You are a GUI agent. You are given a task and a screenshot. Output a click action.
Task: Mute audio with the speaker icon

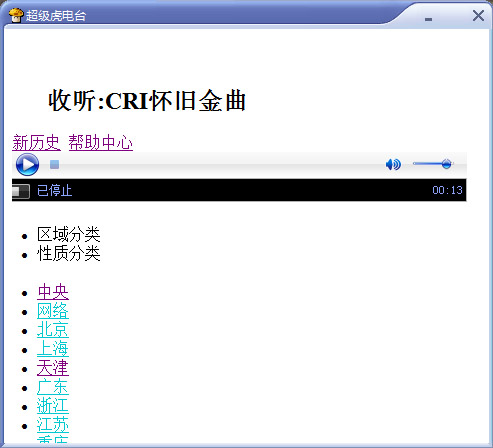point(393,164)
